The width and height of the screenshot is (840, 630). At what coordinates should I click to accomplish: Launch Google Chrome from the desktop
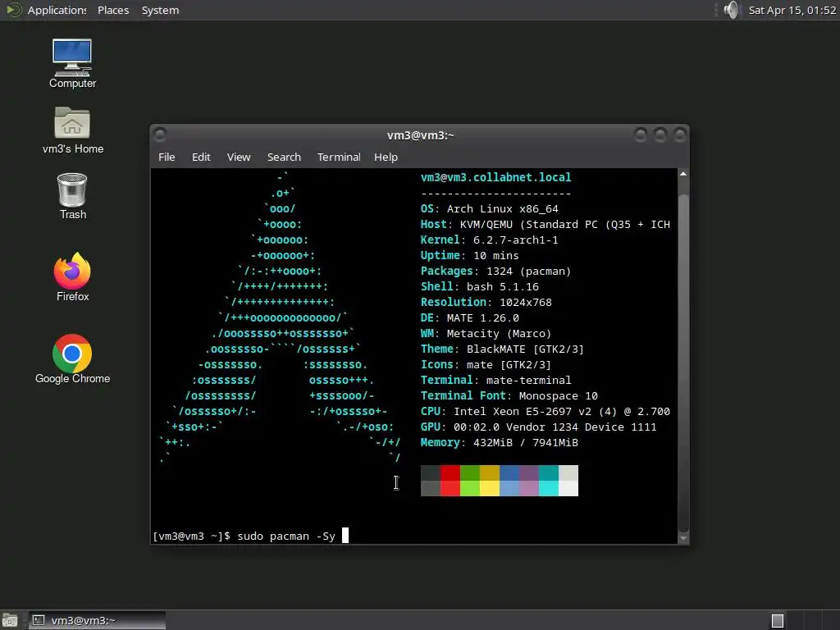point(72,359)
